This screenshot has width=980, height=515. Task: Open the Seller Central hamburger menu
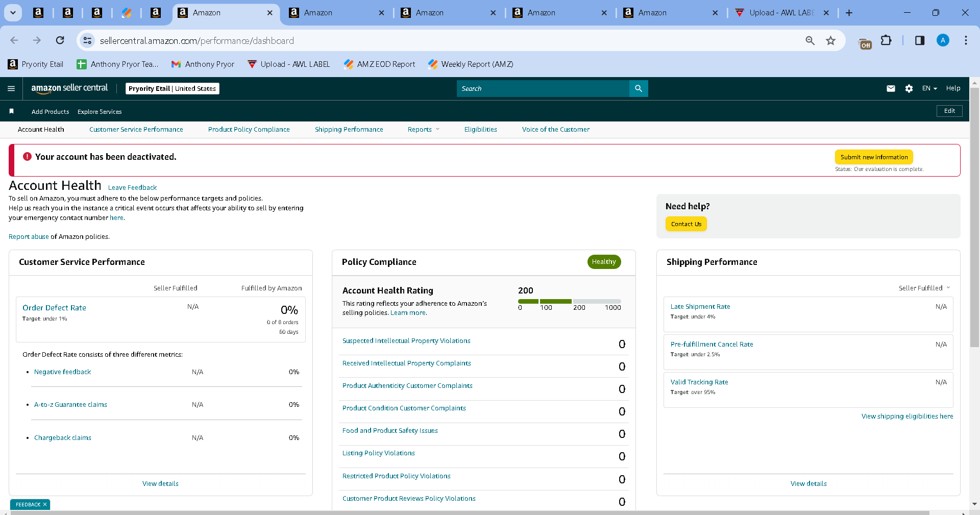click(11, 88)
